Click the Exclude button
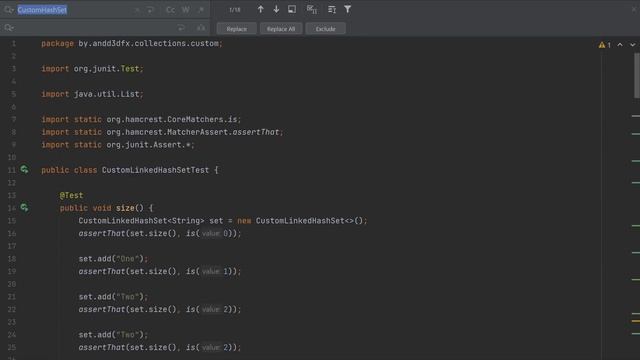Image resolution: width=640 pixels, height=360 pixels. click(x=325, y=29)
